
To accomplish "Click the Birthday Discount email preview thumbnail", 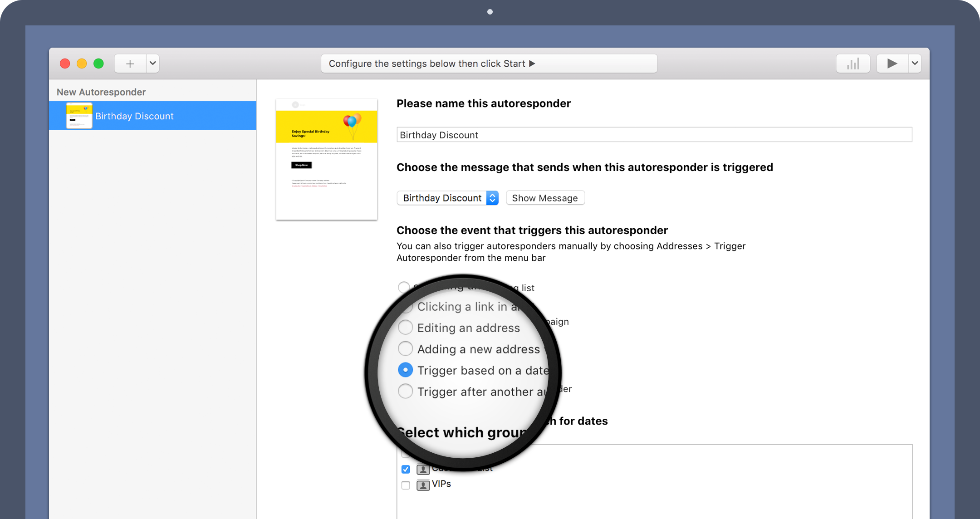I will (327, 158).
